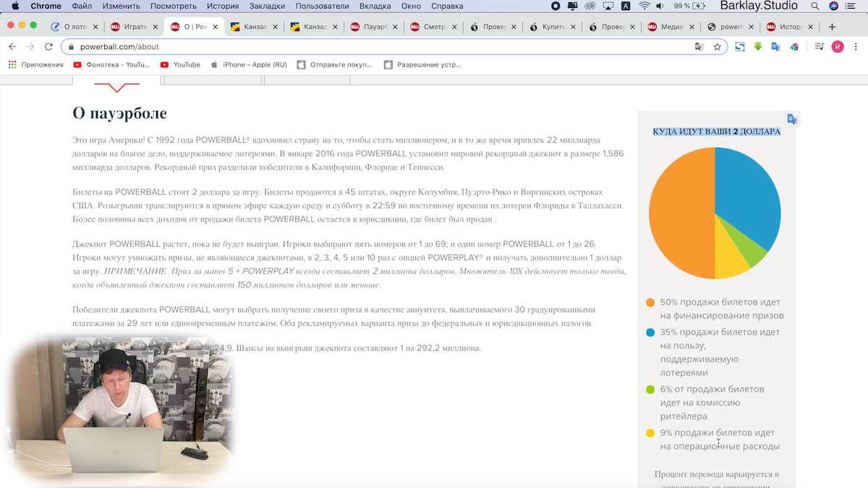Click the "КУДА ИДУТ ВАШИ 2 ДОЛЛАРА" title

click(x=716, y=132)
